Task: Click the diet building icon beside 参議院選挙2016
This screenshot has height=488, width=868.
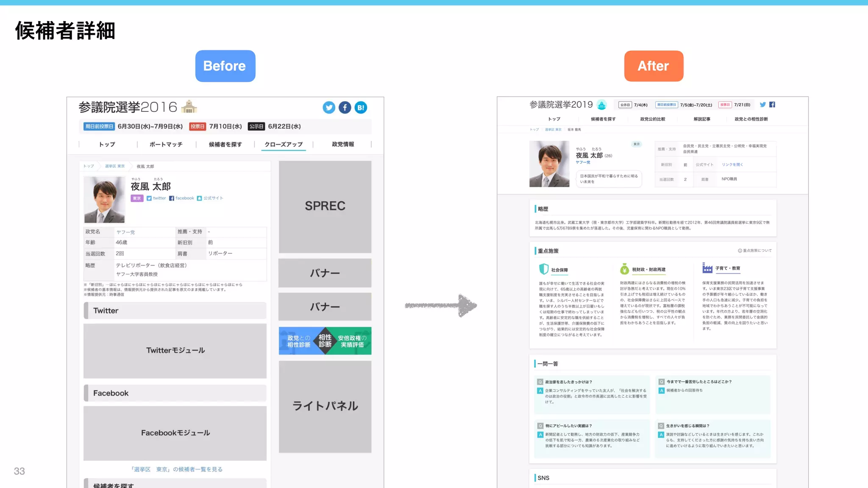Action: click(189, 107)
